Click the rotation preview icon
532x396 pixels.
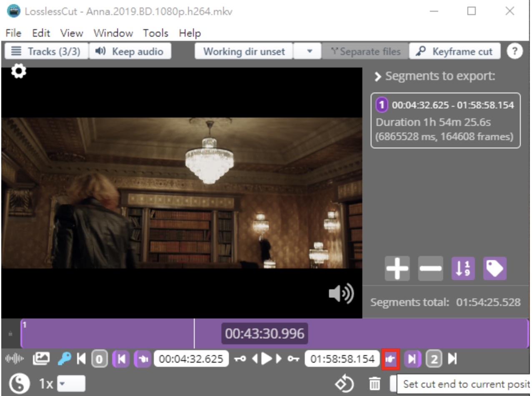pyautogui.click(x=345, y=383)
